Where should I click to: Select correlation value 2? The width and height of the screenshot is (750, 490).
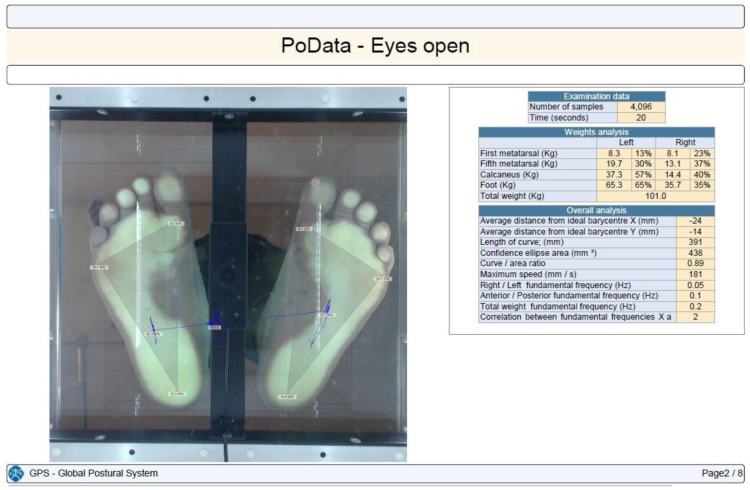tap(695, 317)
